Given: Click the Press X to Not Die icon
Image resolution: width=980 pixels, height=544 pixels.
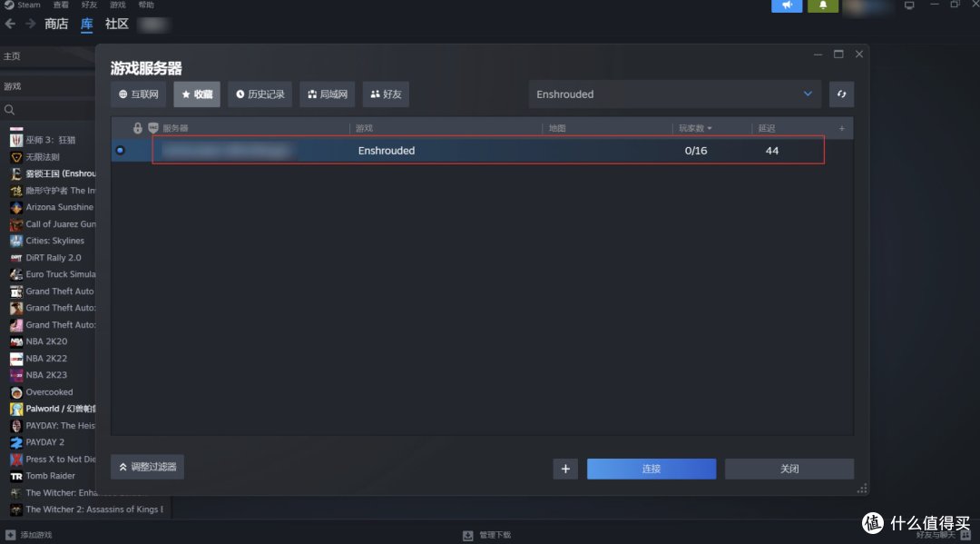Looking at the screenshot, I should click(16, 459).
